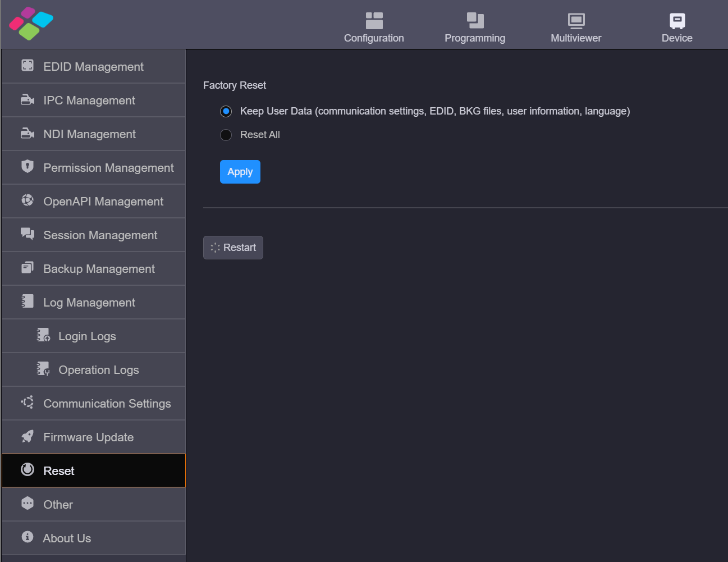The image size is (728, 562).
Task: Select the Reset All radio option
Action: point(226,135)
